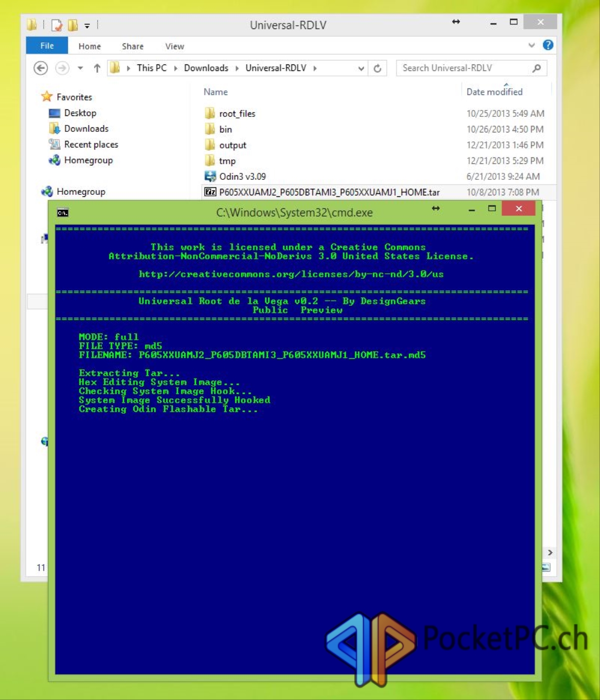The height and width of the screenshot is (700, 600).
Task: Select the tmp folder
Action: pos(227,161)
